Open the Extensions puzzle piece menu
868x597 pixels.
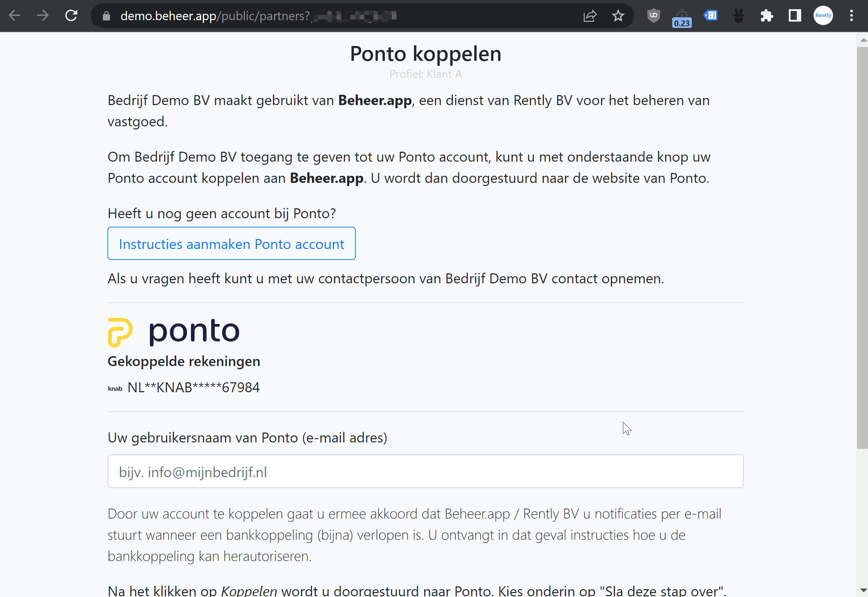click(x=767, y=16)
